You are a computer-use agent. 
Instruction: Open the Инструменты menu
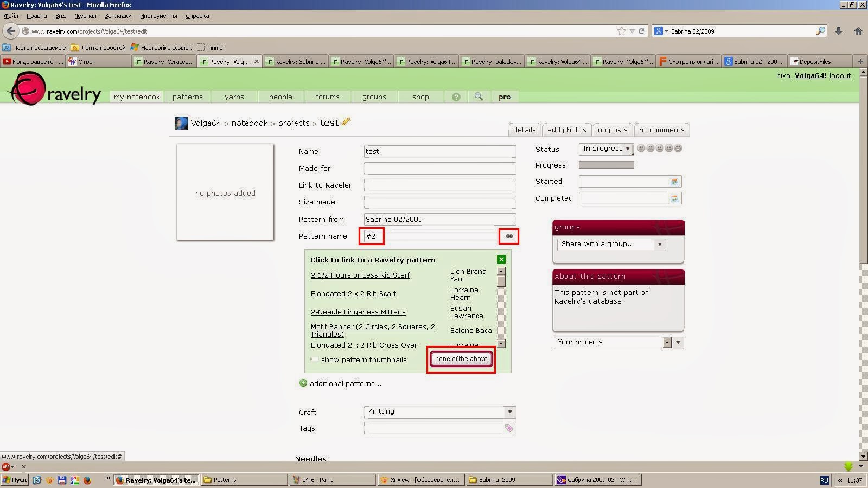click(x=158, y=16)
